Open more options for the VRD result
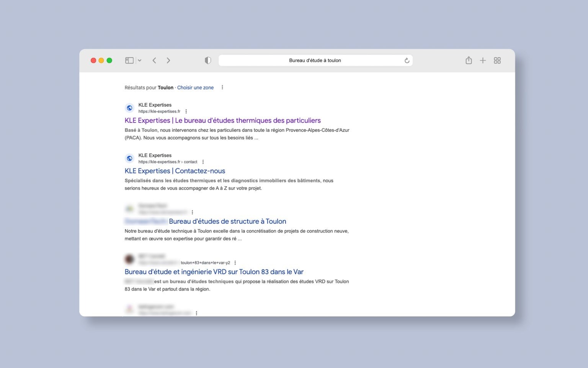 (235, 263)
